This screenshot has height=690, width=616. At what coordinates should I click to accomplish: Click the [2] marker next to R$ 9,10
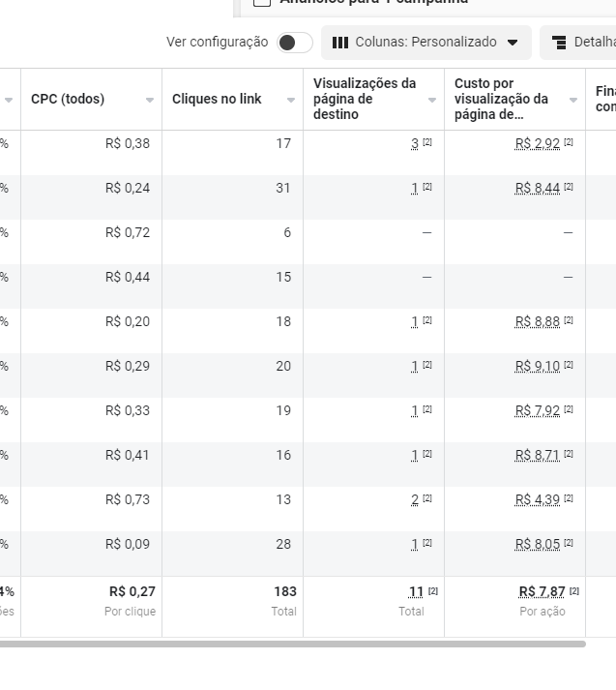tap(569, 365)
